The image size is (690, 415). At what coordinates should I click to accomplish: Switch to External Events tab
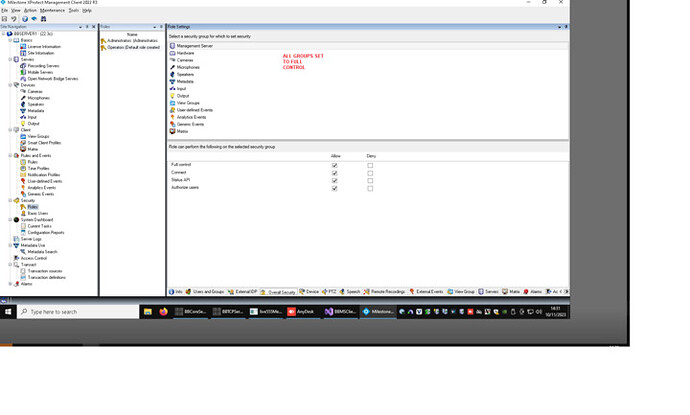(426, 292)
